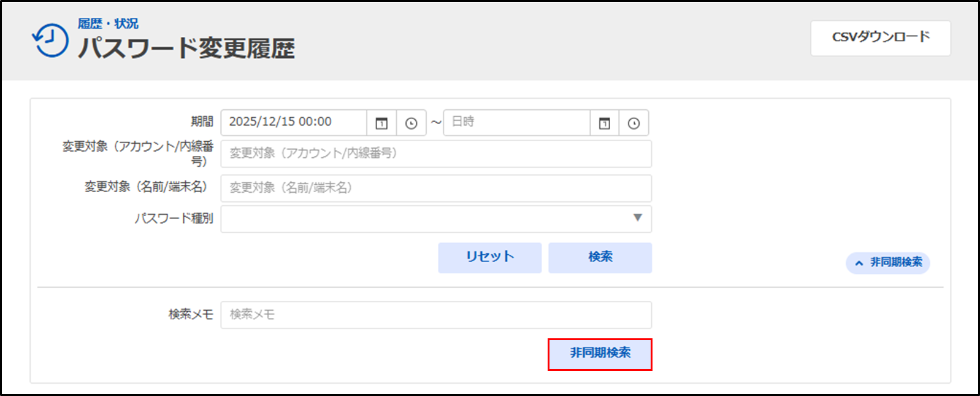Focus the start date field showing 2025/12/15 00:00
The image size is (980, 396).
(294, 122)
